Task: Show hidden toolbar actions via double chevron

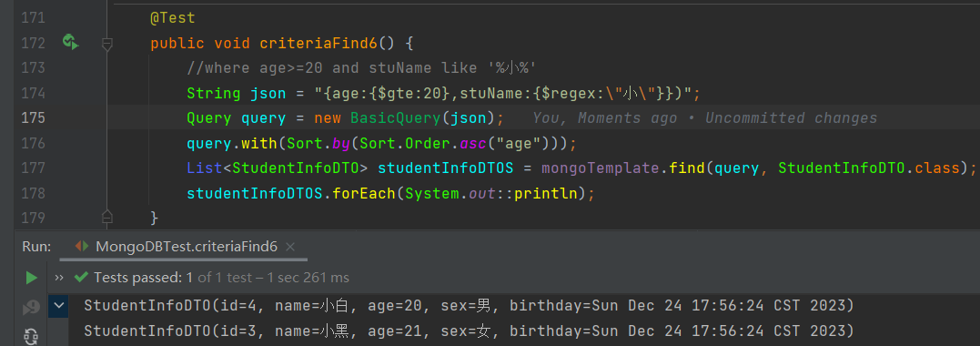Action: coord(59,277)
